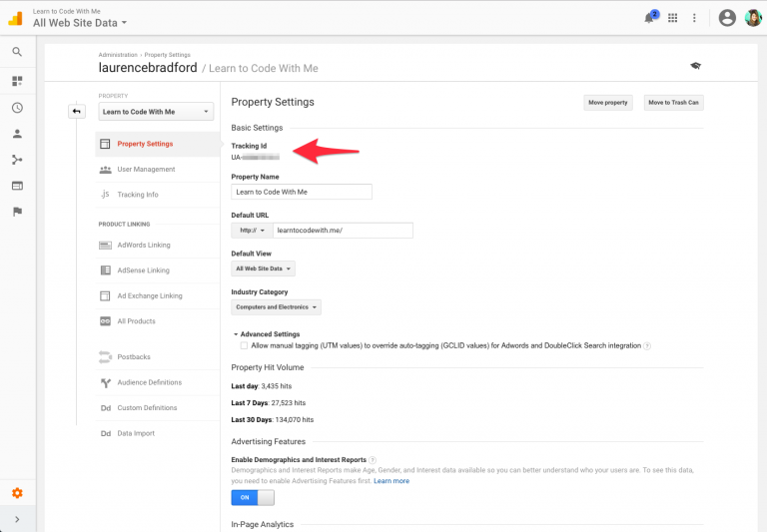767x532 pixels.
Task: Click the graduation cap help icon
Action: 695,66
